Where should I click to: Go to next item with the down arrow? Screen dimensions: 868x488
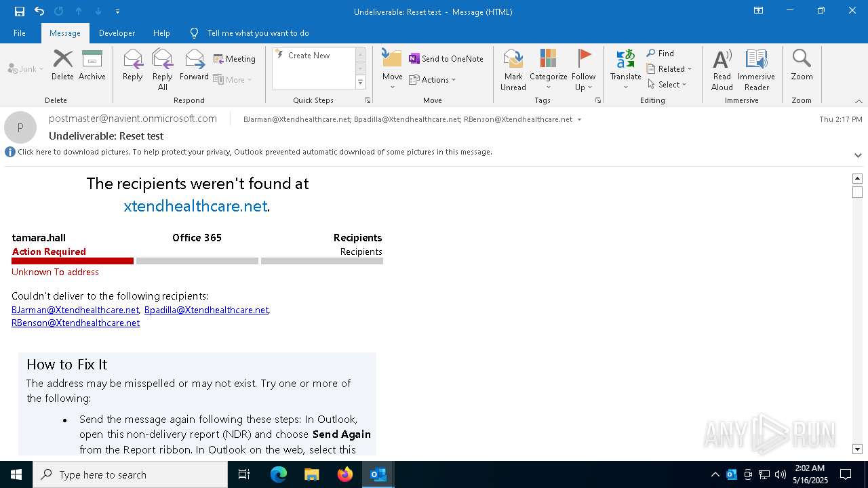click(98, 12)
